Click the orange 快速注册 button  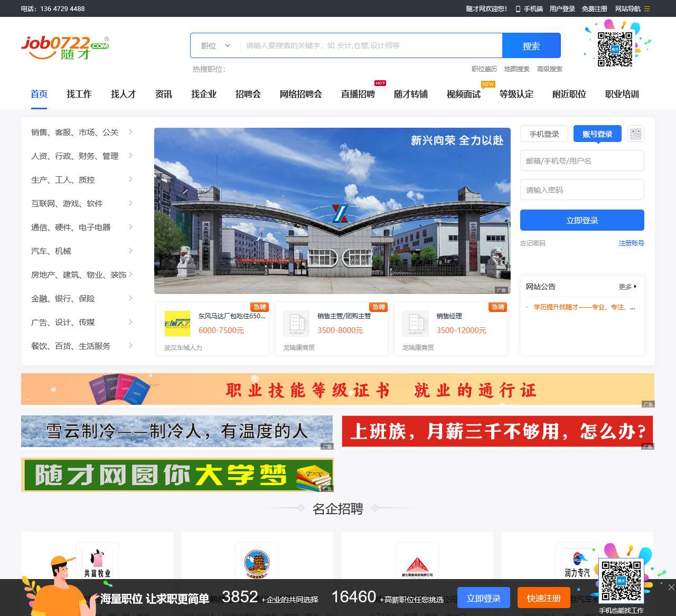(x=544, y=598)
